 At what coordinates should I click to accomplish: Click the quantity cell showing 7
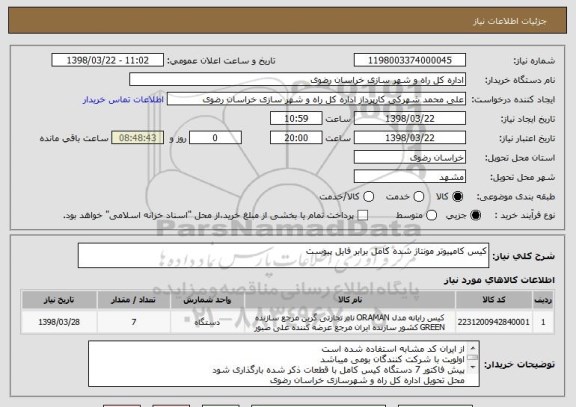tap(134, 322)
